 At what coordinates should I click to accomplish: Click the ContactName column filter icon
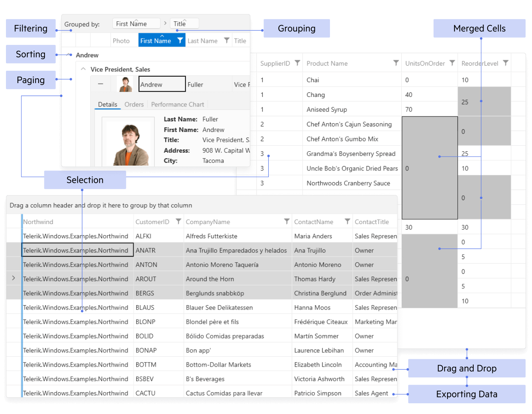point(347,222)
